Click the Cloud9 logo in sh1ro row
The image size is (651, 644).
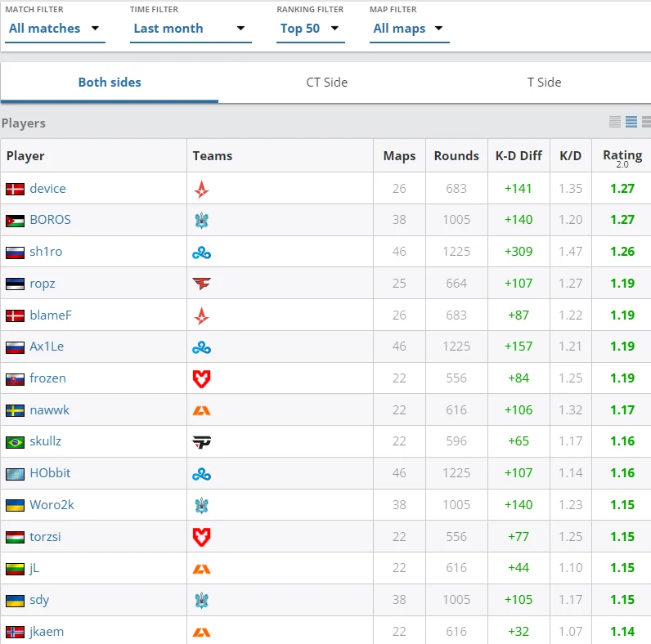(202, 253)
